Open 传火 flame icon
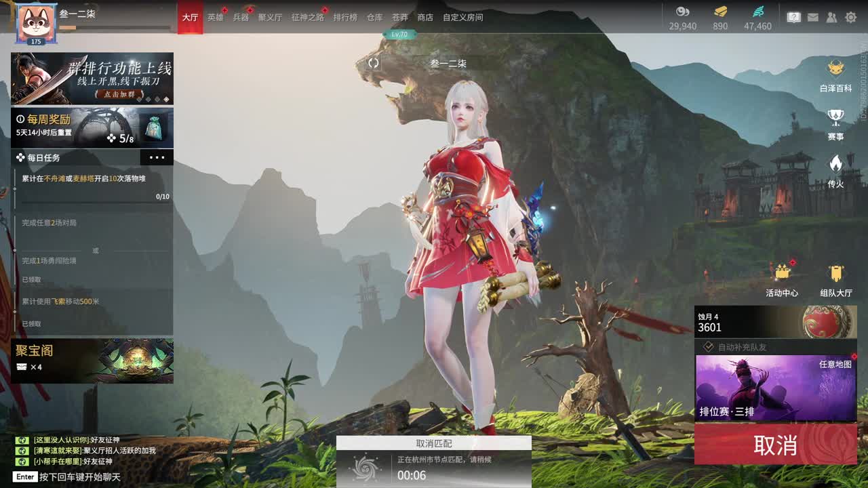The width and height of the screenshot is (868, 488). [x=835, y=163]
